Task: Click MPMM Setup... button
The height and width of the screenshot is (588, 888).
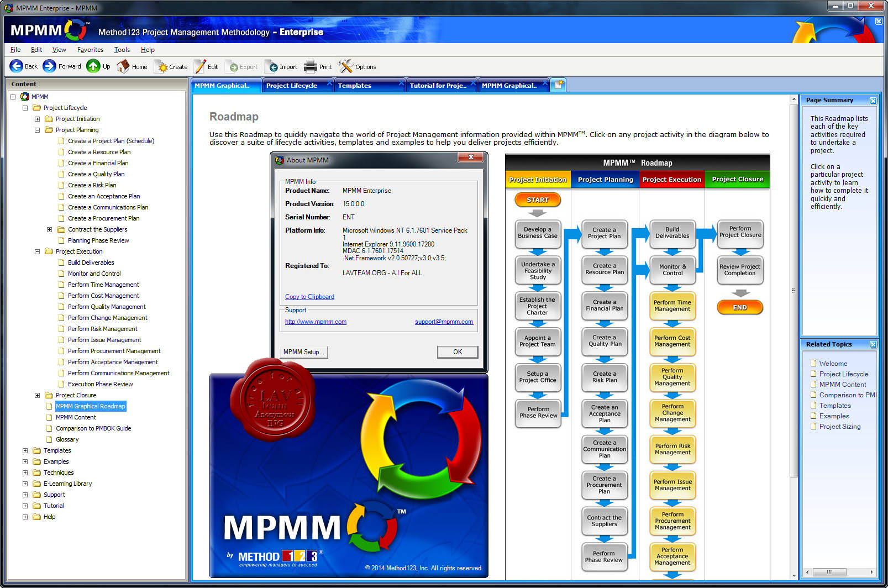Action: point(304,352)
